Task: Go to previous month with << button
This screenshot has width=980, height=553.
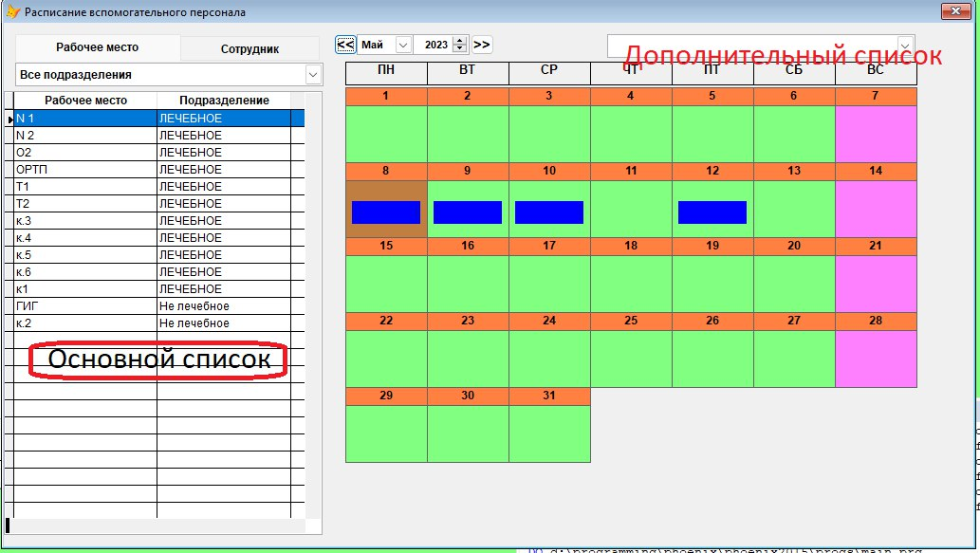Action: (345, 45)
